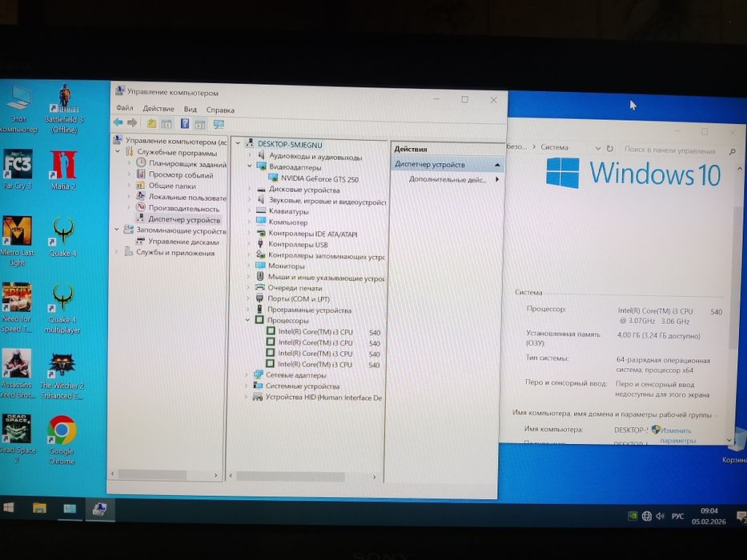
Task: Expand the Сетевые адаптеры category
Action: 247,374
